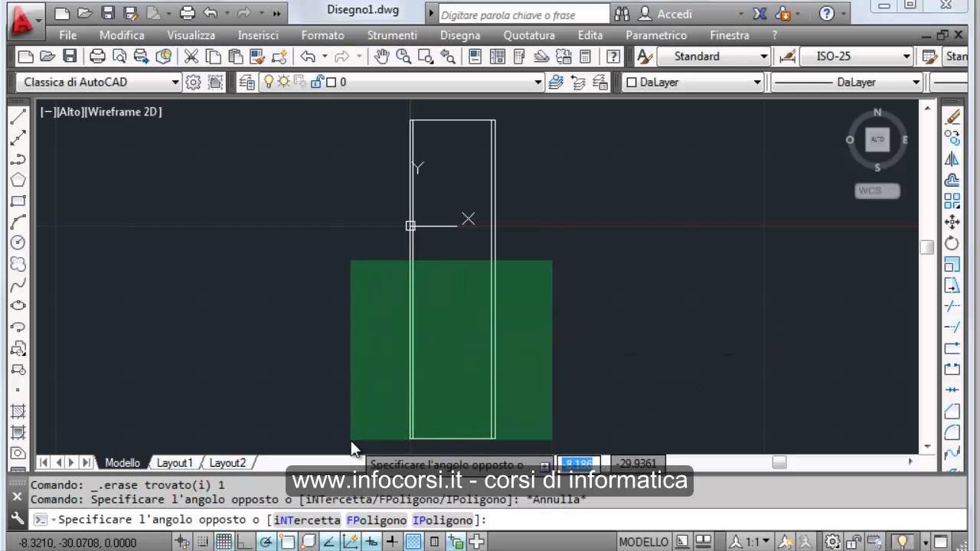Choose the IPoligono command option
The image size is (980, 551).
(443, 520)
